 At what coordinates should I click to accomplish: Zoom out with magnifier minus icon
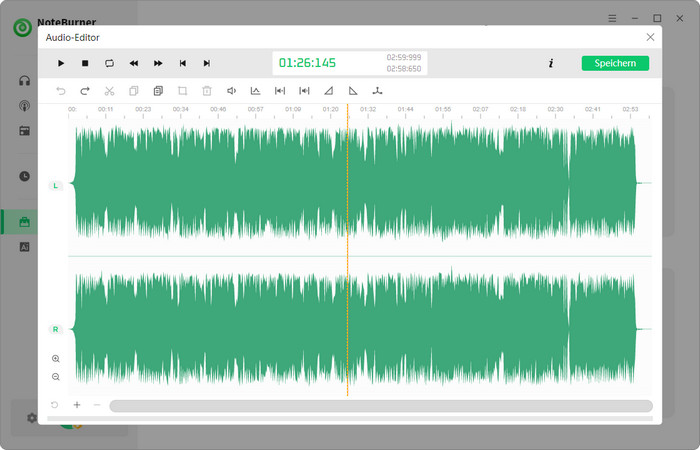55,377
